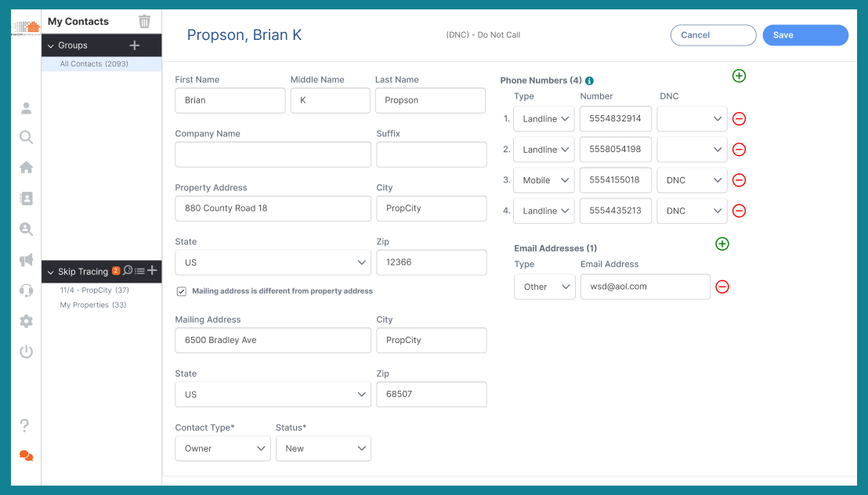Change the email Type from Other
Screen dimensions: 868x495
point(544,287)
